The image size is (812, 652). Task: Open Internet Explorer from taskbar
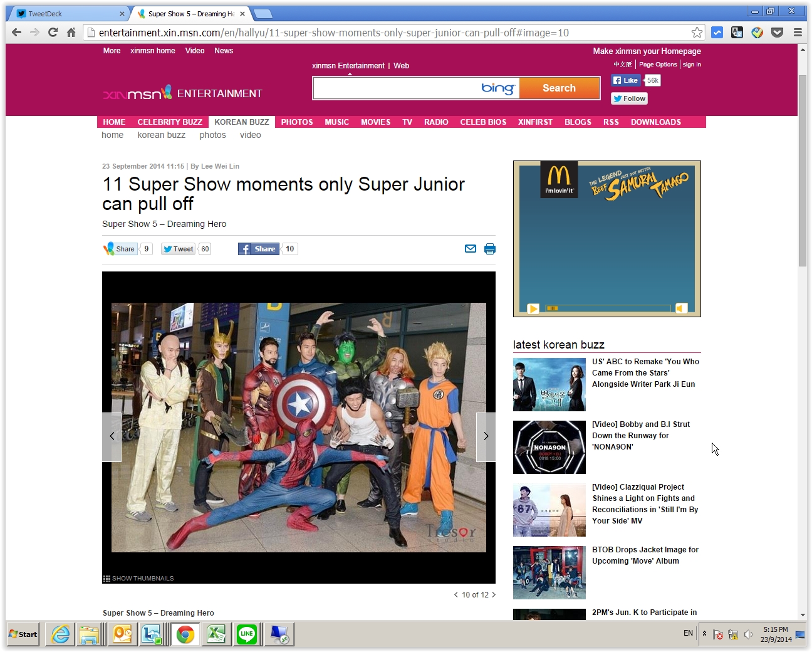click(x=61, y=634)
